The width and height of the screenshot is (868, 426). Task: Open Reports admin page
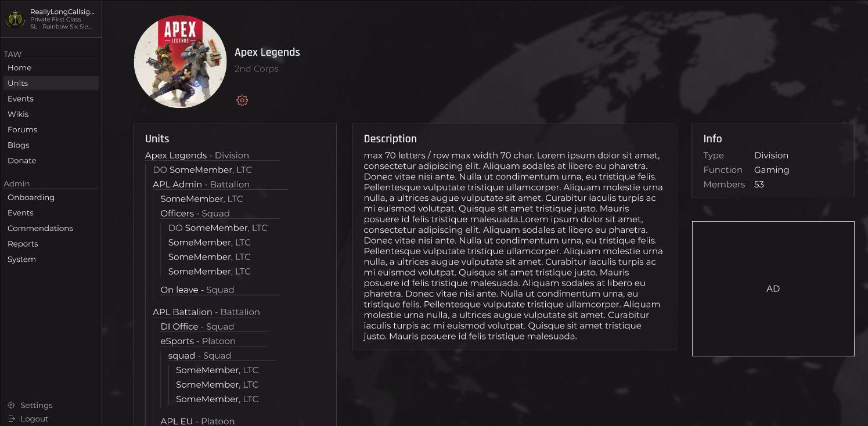coord(23,244)
